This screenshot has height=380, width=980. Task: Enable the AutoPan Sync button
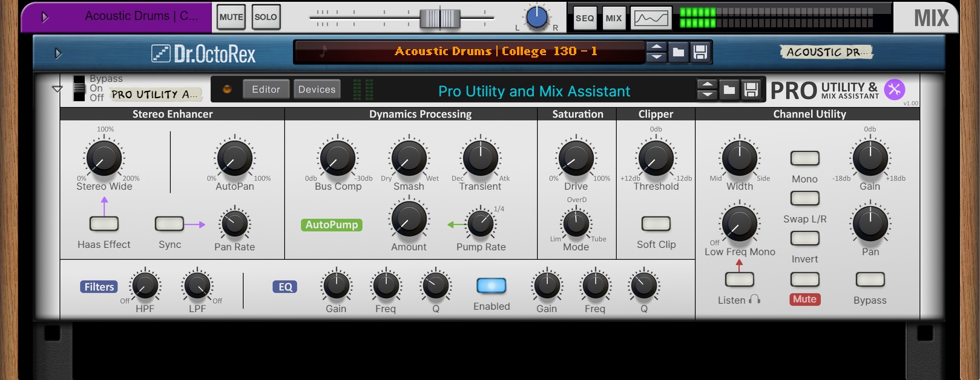tap(169, 224)
